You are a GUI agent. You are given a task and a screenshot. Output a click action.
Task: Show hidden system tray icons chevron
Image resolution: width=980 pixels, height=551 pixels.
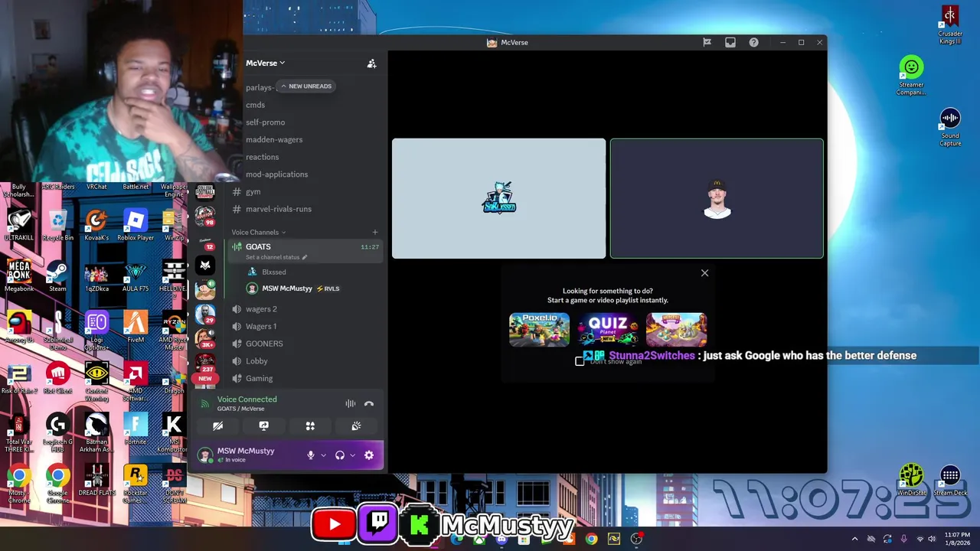[854, 539]
